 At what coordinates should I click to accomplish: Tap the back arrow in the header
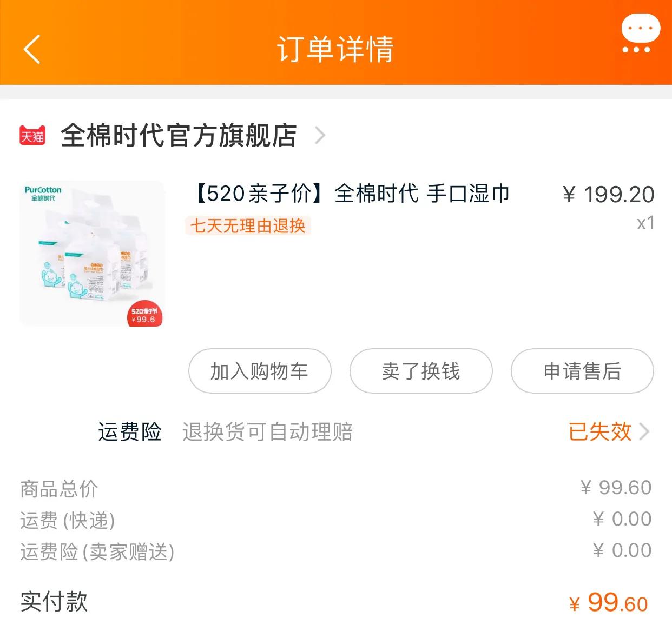point(32,49)
